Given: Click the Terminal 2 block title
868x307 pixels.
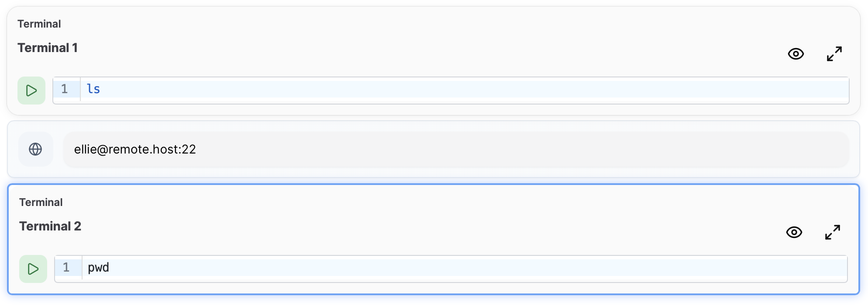Looking at the screenshot, I should 50,226.
